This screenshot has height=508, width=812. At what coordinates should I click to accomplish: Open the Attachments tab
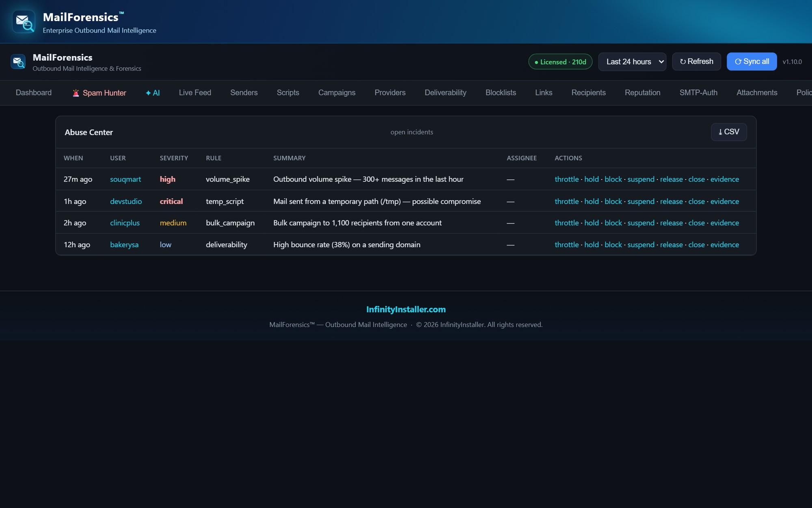pos(757,93)
